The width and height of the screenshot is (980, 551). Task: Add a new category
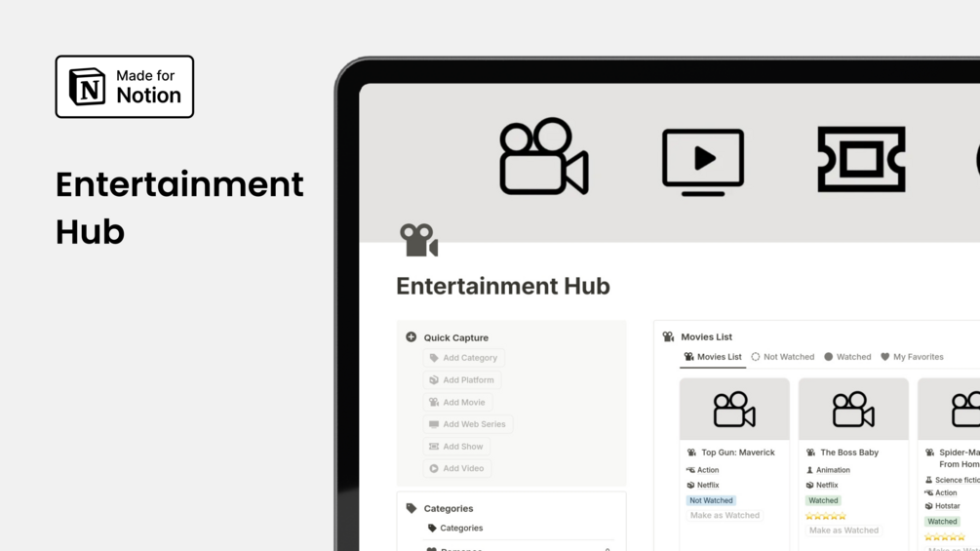click(x=464, y=358)
